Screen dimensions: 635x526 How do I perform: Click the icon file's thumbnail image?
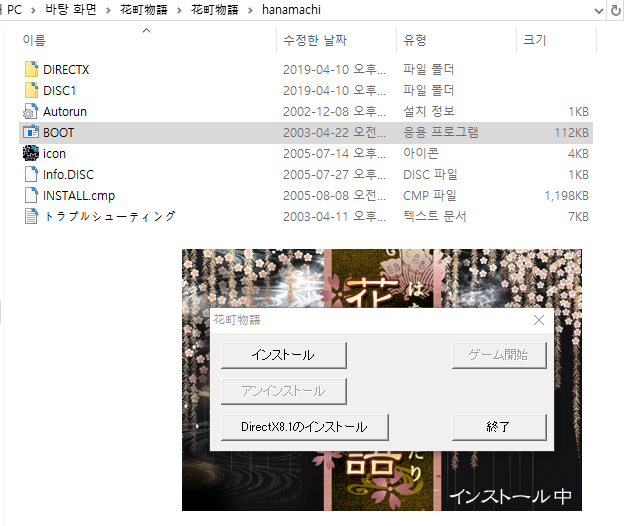point(31,153)
